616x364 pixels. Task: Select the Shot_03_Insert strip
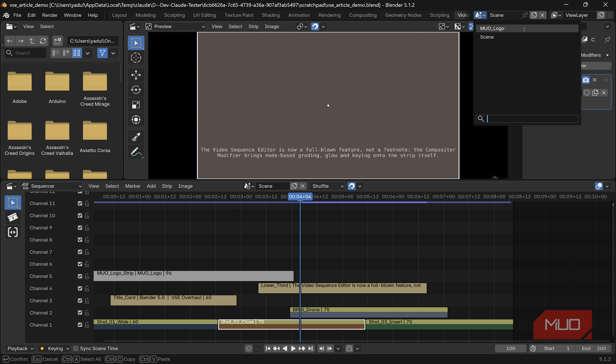pyautogui.click(x=439, y=324)
